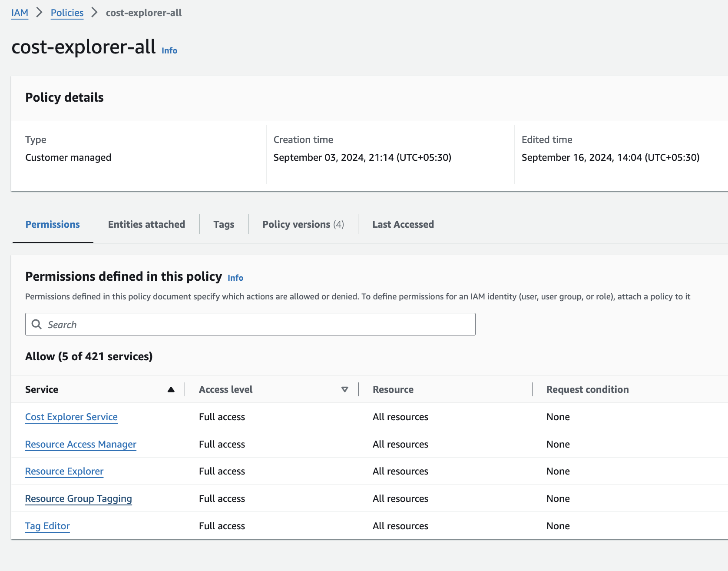Screen dimensions: 728x571
Task: Open the Cost Explorer Service permissions
Action: point(71,417)
